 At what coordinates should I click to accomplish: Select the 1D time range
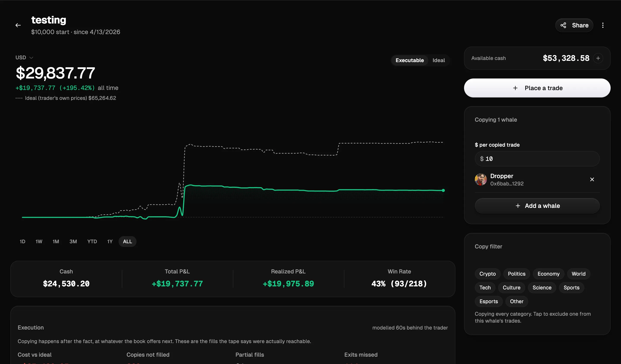coord(22,242)
